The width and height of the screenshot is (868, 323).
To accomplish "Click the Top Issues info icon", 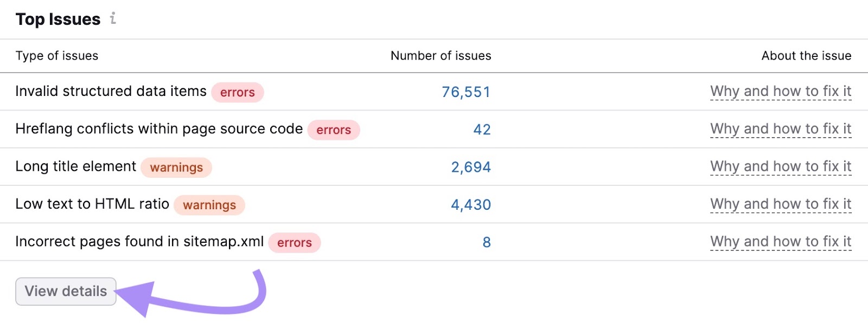I will coord(113,18).
